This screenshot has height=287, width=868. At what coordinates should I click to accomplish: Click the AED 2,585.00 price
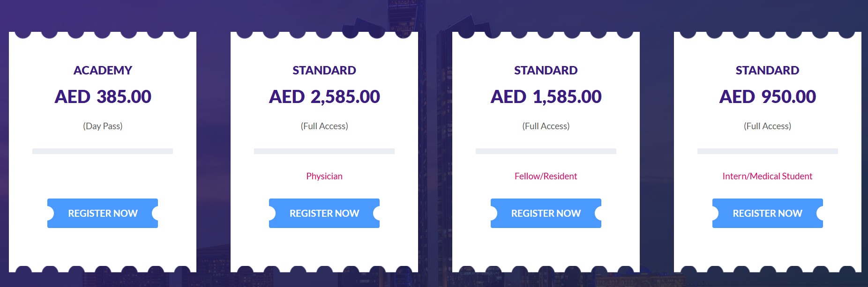pyautogui.click(x=324, y=97)
